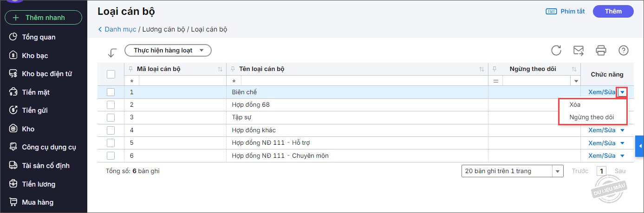Viewport: 644px width, 213px height.
Task: Toggle the select-all checkbox in table header
Action: point(111,74)
